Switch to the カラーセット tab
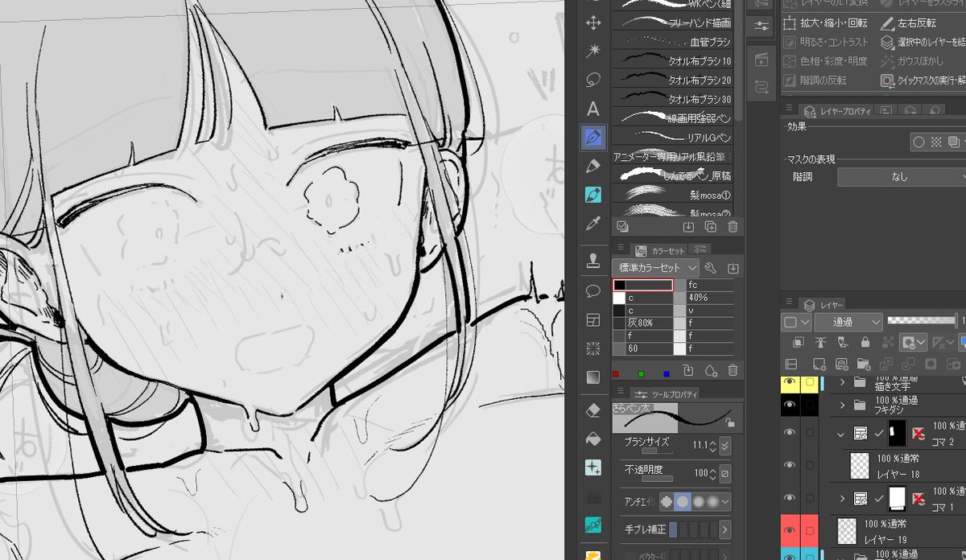The width and height of the screenshot is (966, 560). click(x=658, y=251)
